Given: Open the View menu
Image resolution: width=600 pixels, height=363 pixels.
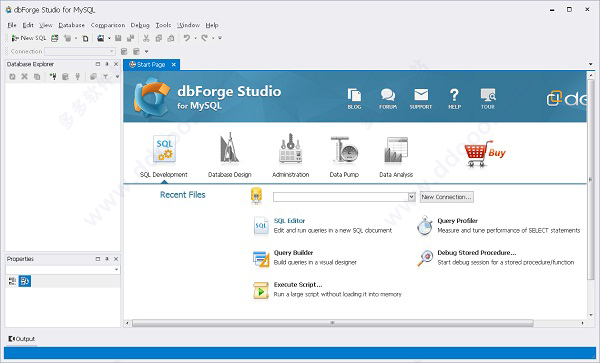Looking at the screenshot, I should 46,25.
